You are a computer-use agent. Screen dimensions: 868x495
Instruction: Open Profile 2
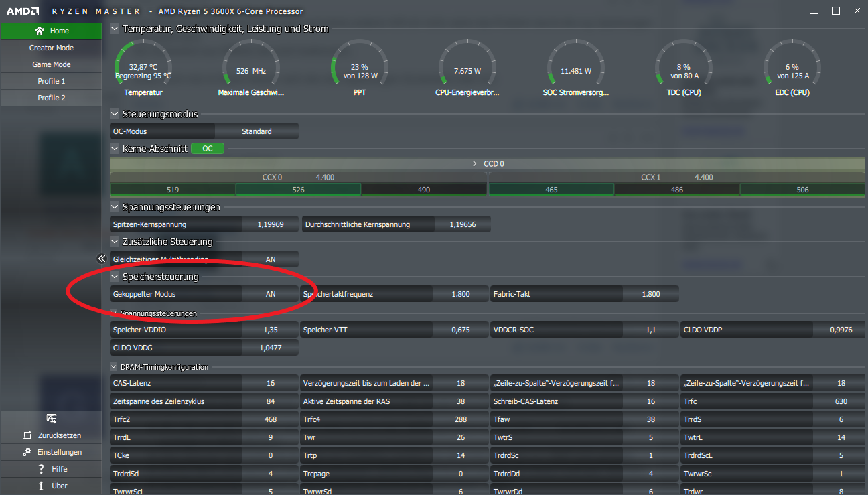[52, 98]
